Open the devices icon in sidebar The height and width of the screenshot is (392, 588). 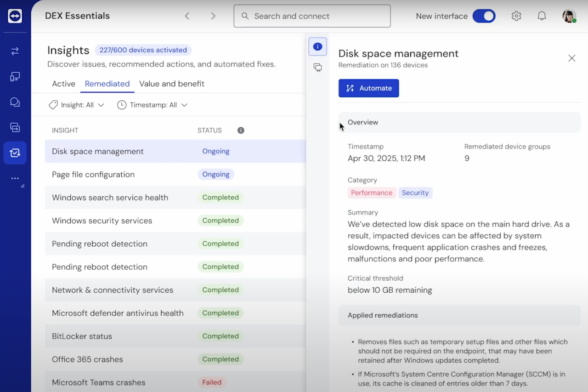tap(15, 77)
